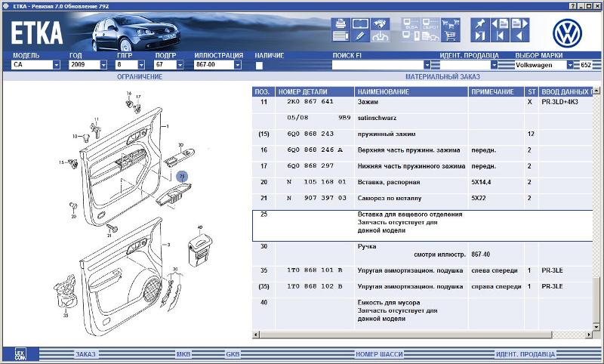Click the binoculars search icon

(381, 23)
